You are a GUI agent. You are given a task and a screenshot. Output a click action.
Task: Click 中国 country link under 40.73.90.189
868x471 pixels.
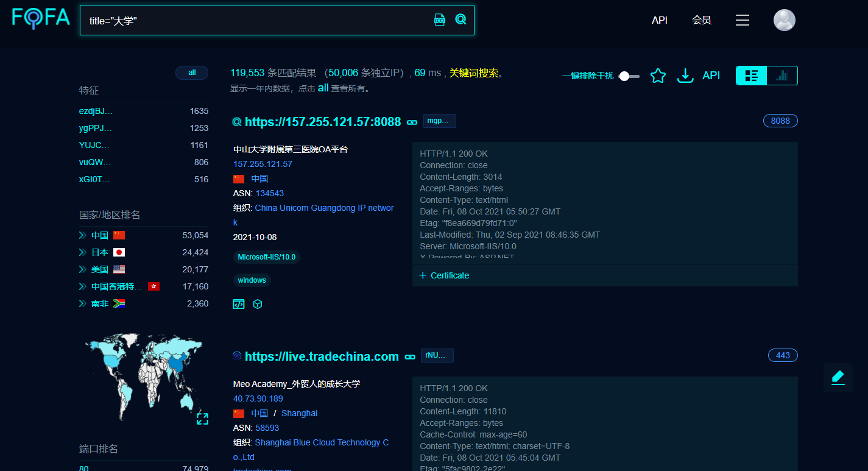tap(259, 413)
